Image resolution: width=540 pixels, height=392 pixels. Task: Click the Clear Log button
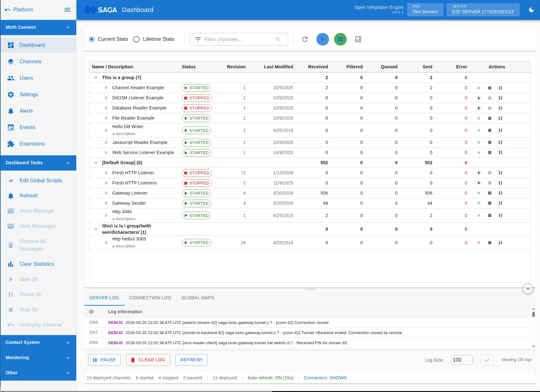click(148, 360)
